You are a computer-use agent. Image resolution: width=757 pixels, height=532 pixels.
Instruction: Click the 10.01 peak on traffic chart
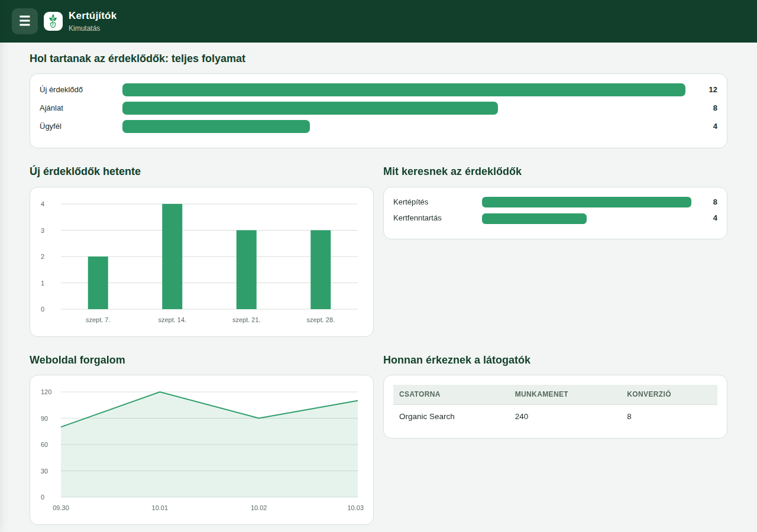point(160,392)
